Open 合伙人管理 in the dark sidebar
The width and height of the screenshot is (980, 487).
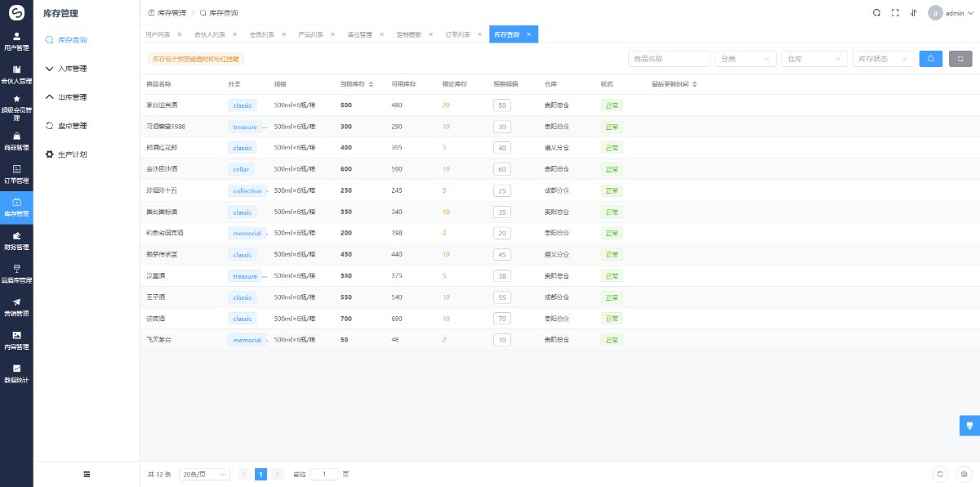click(x=16, y=75)
